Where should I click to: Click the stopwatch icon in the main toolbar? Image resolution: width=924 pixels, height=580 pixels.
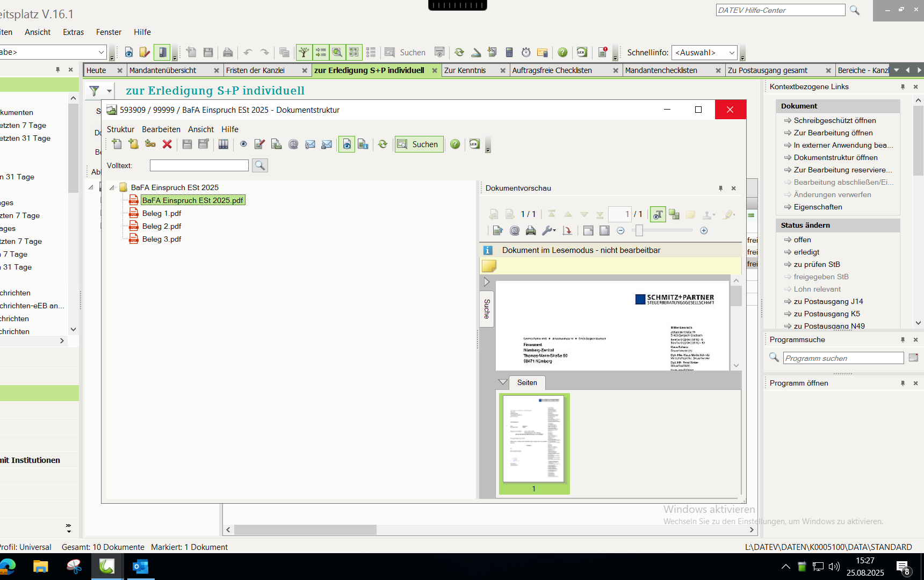click(x=526, y=52)
